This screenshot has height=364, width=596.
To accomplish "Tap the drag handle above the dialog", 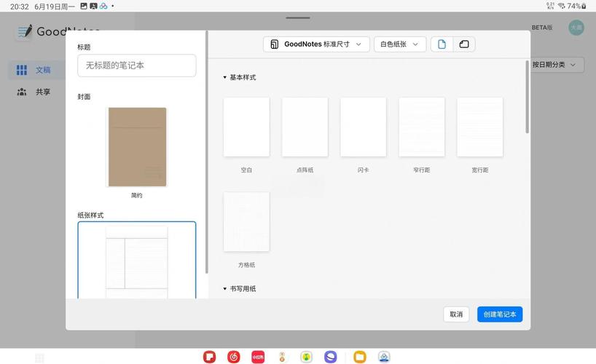I will pos(298,17).
